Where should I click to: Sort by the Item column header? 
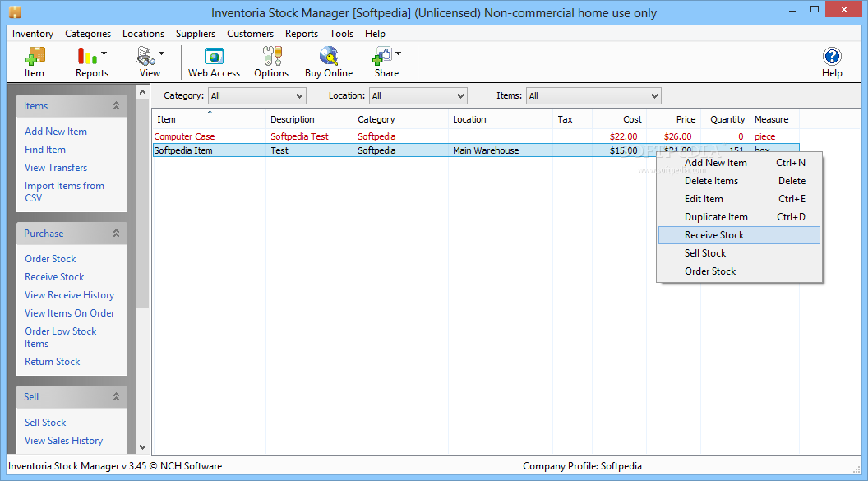pos(210,119)
